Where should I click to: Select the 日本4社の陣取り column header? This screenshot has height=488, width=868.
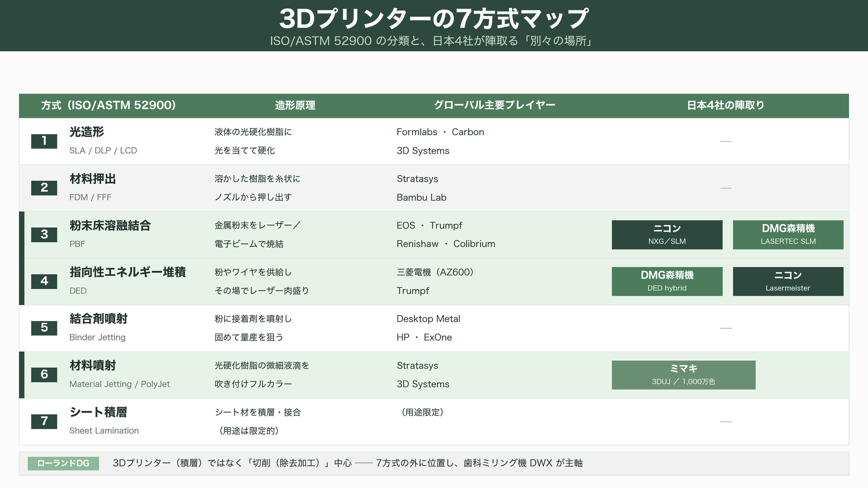[x=726, y=106]
